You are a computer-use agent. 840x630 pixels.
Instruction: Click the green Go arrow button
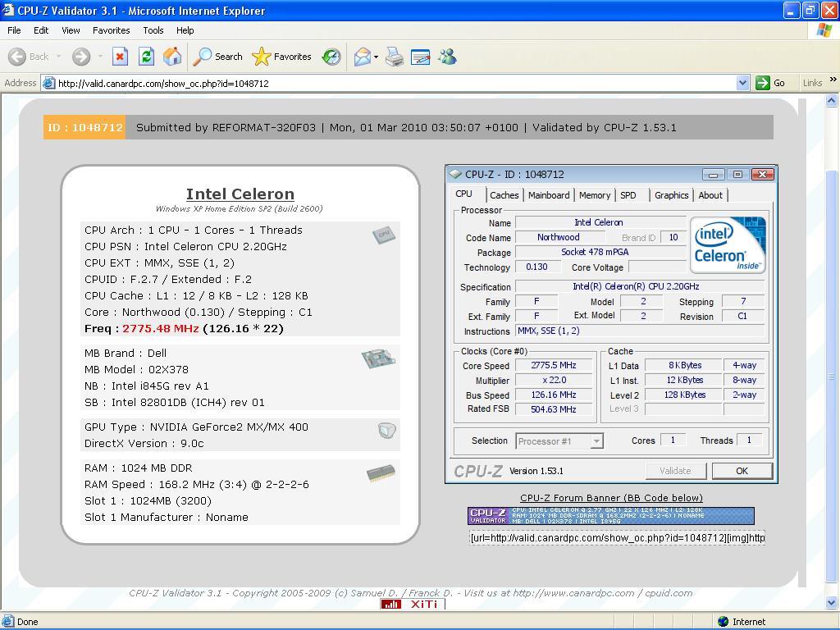762,83
